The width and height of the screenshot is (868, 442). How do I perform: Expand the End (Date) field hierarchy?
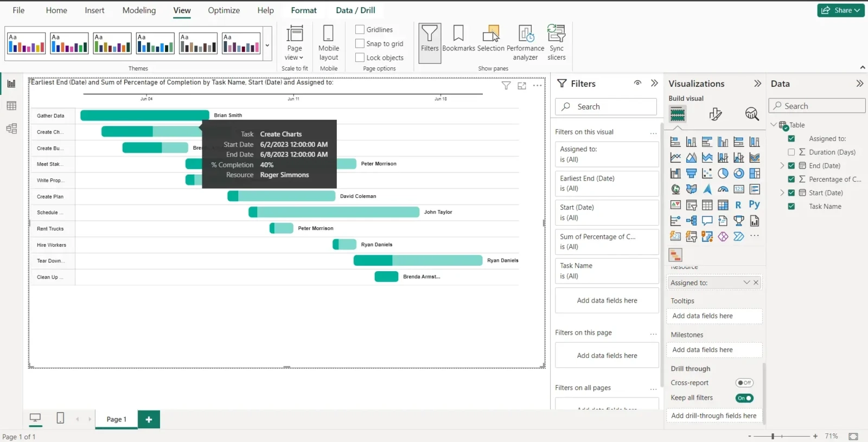[782, 166]
